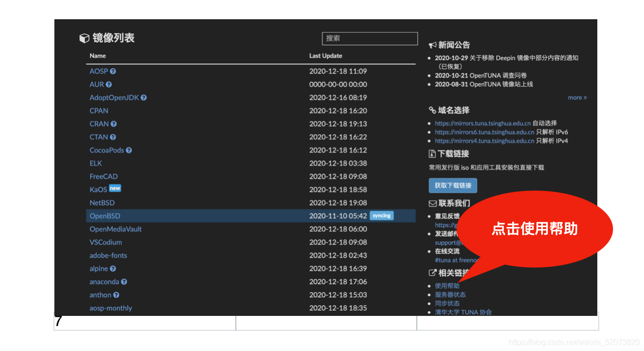Open the anaconda mirror link
644x351 pixels.
click(104, 282)
